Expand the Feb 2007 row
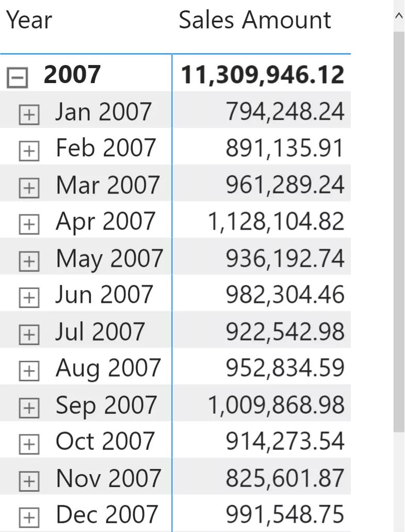This screenshot has width=405, height=532. click(x=29, y=151)
